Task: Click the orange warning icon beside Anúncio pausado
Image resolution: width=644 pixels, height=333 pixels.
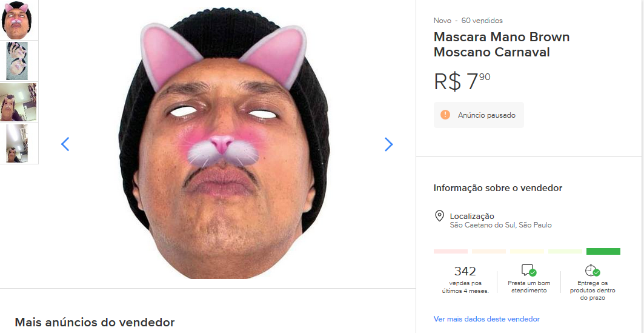Action: (x=445, y=115)
